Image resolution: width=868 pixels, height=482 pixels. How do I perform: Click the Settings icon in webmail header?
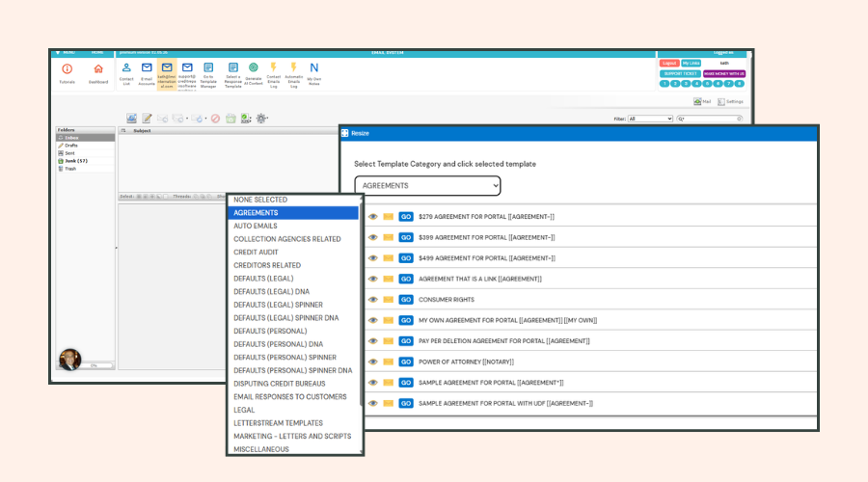(x=721, y=102)
